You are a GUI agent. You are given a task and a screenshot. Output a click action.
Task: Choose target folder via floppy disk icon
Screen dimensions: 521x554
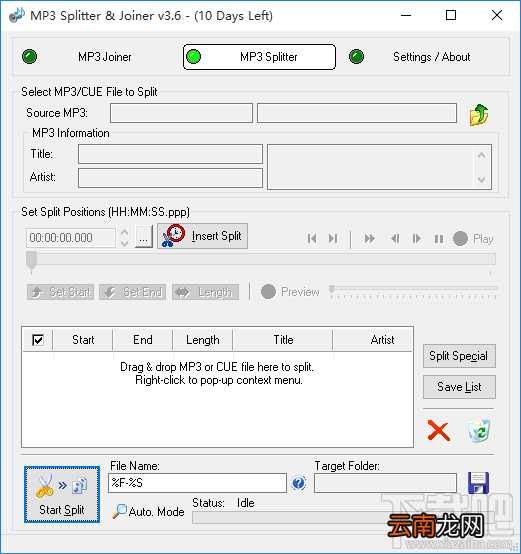click(478, 483)
